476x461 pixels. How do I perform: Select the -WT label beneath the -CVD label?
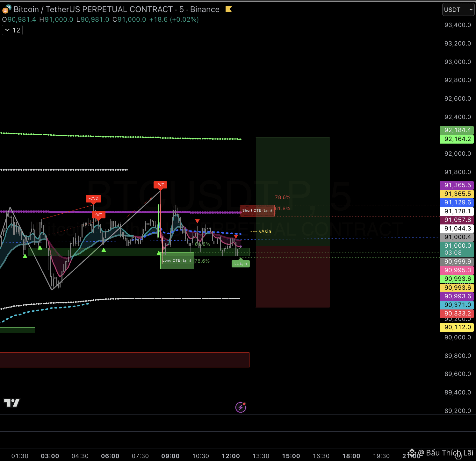tap(98, 215)
